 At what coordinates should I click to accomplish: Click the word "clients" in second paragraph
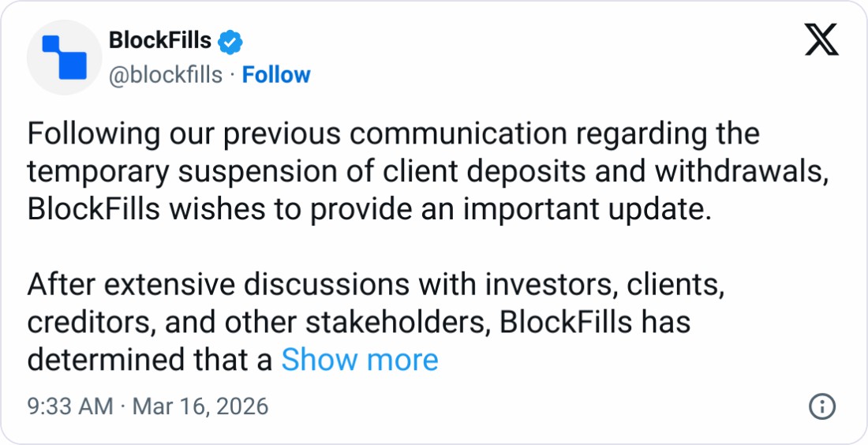[x=675, y=284]
